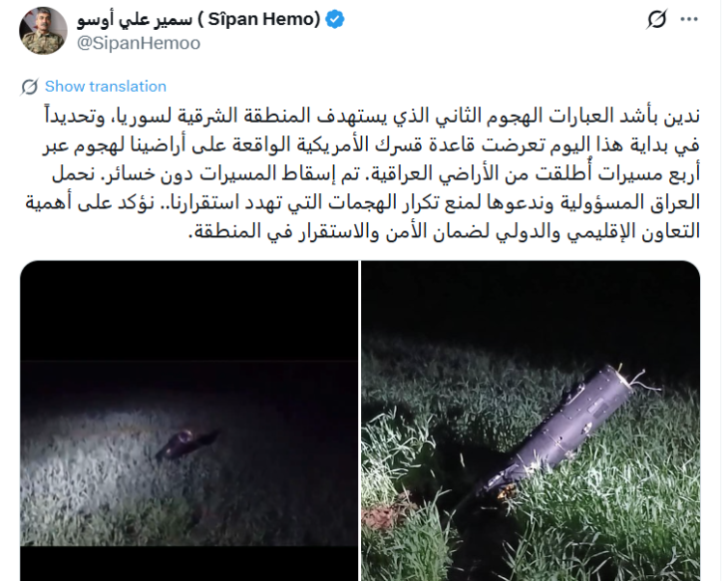The width and height of the screenshot is (728, 581).
Task: Click the small Grok icon beside Show translation
Action: pos(30,87)
